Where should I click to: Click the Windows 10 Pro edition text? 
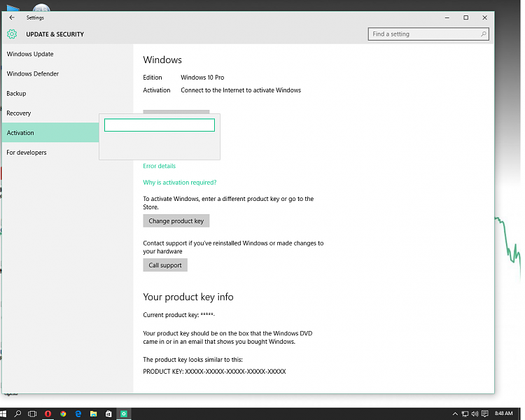pos(202,78)
